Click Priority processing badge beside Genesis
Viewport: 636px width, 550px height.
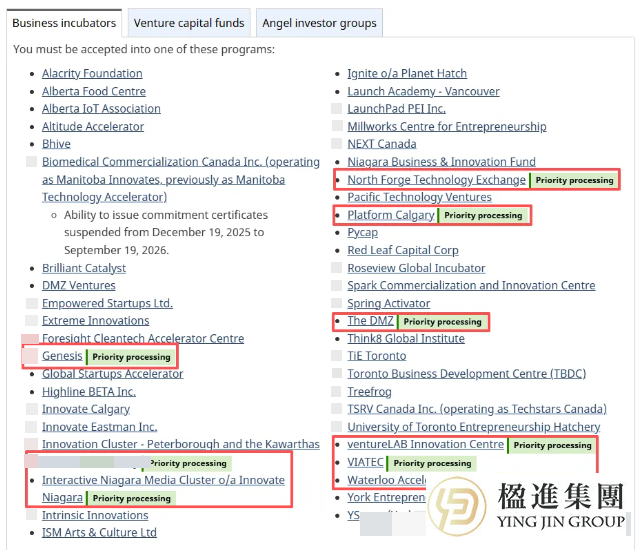131,357
